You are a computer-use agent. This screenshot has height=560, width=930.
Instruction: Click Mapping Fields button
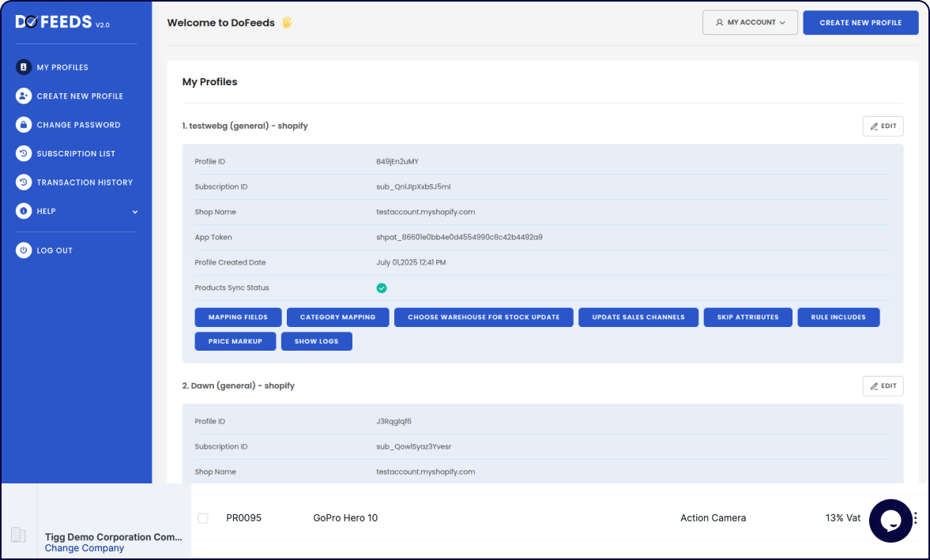pyautogui.click(x=238, y=317)
